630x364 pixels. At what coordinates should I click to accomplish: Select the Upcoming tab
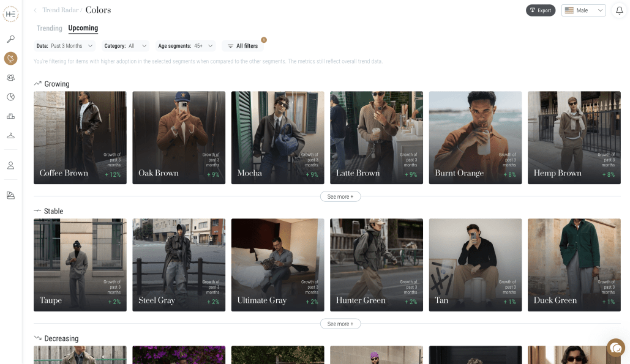tap(83, 28)
